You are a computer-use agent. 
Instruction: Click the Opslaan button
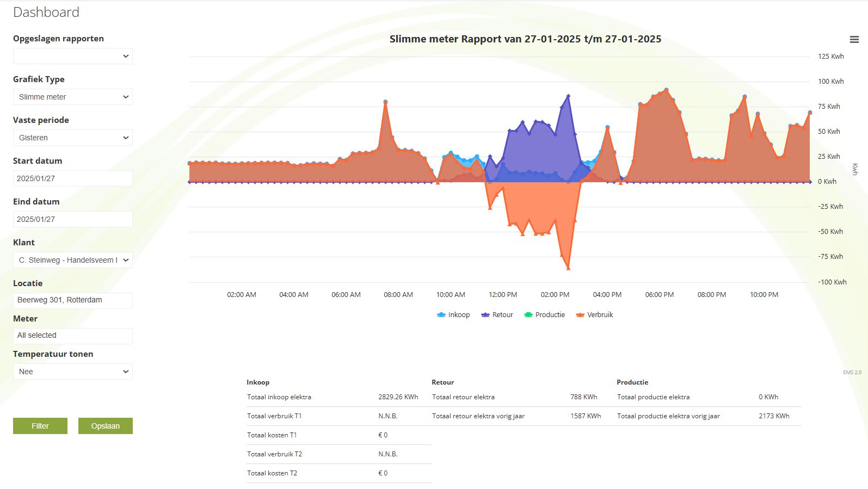click(105, 426)
